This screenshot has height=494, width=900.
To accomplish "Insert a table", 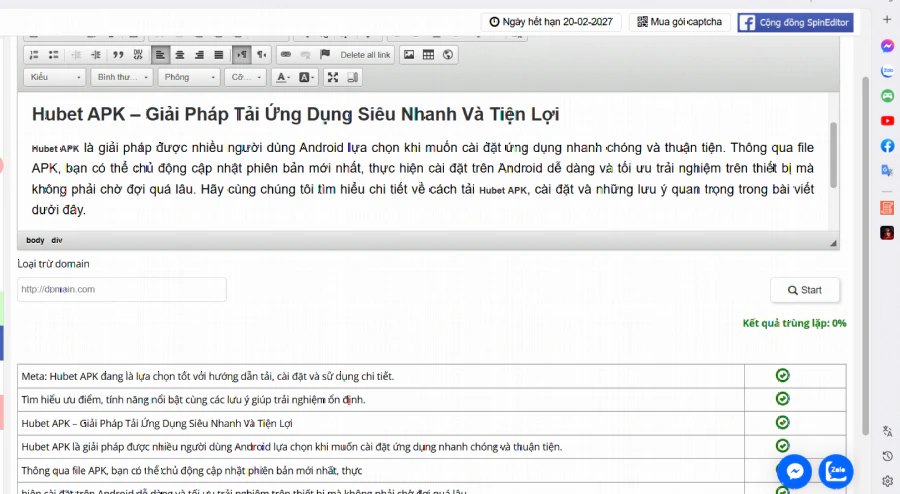I will (428, 55).
